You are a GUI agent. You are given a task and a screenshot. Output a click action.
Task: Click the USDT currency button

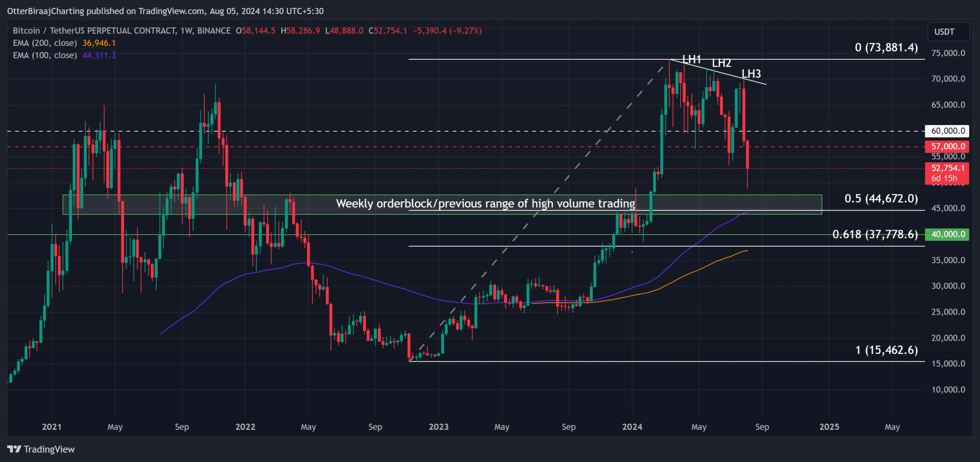coord(948,32)
